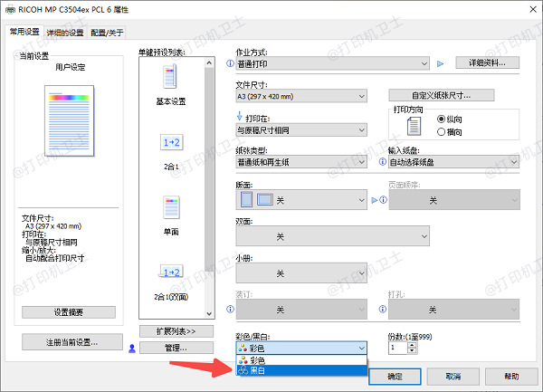Switch to the 详细的设置 tab
Viewport: 543px width, 392px height.
pos(65,33)
